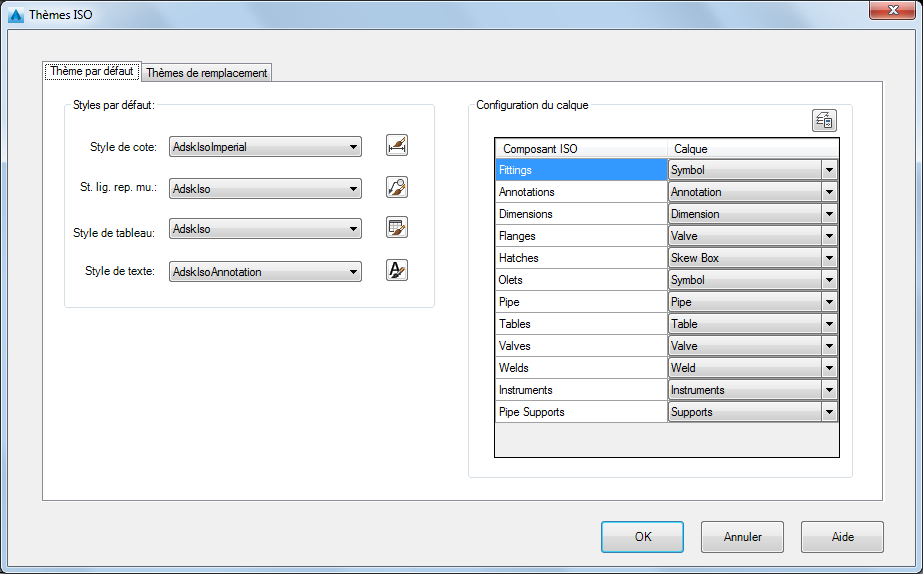Open the text style editor icon

[x=397, y=270]
